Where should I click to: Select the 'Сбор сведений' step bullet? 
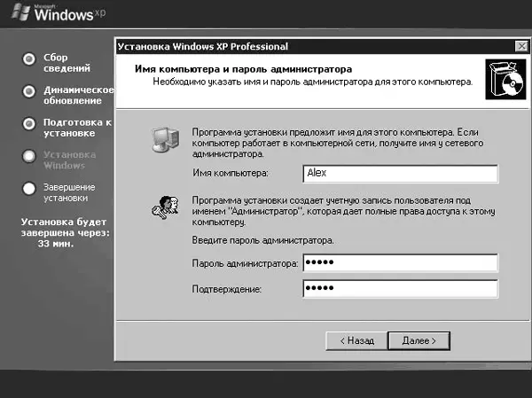tap(29, 59)
